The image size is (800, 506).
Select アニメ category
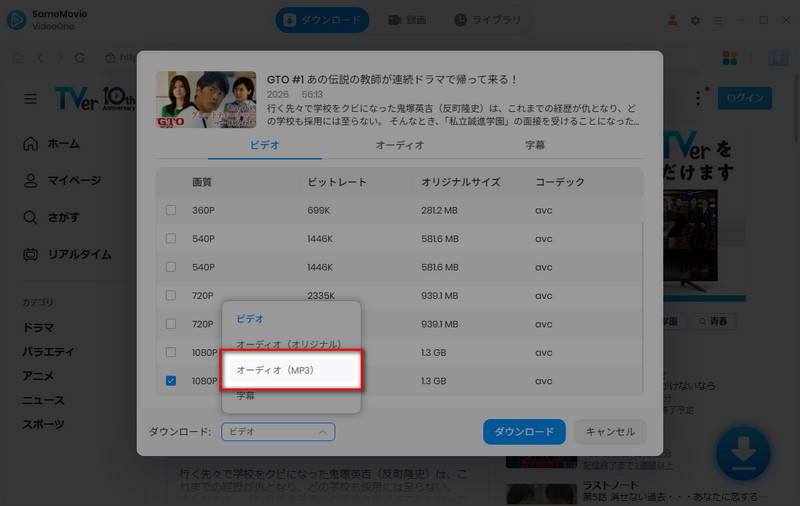pyautogui.click(x=38, y=376)
